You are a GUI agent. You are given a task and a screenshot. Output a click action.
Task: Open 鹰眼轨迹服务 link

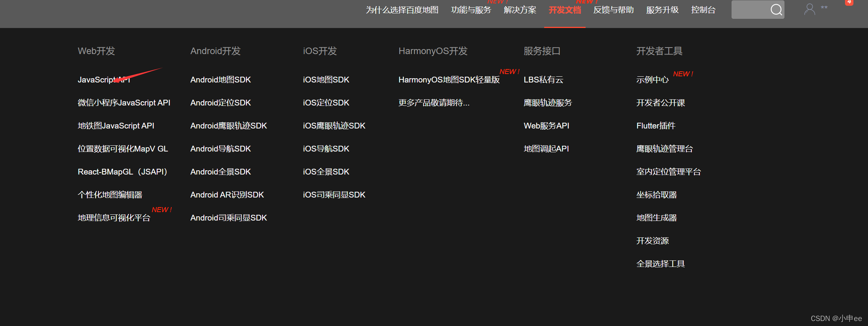[x=548, y=103]
